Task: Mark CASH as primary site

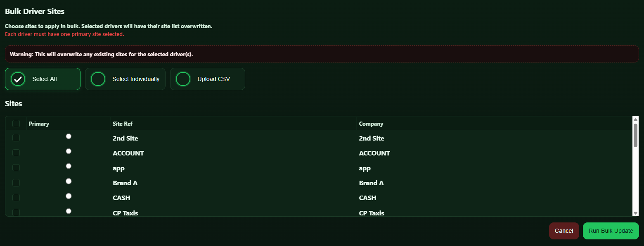Action: [69, 196]
